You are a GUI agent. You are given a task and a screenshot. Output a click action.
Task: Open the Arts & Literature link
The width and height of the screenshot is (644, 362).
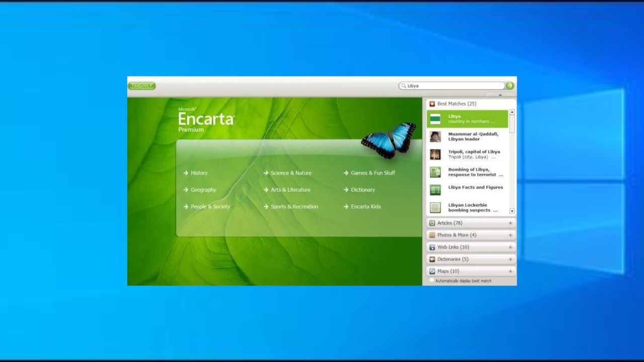coord(287,190)
